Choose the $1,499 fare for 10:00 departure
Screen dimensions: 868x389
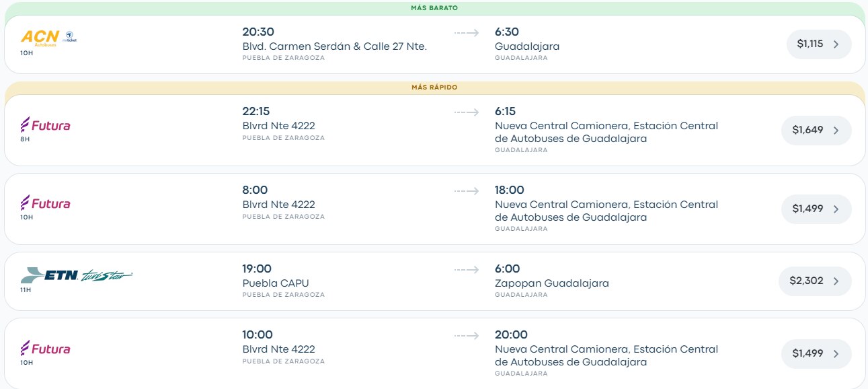[x=816, y=353]
